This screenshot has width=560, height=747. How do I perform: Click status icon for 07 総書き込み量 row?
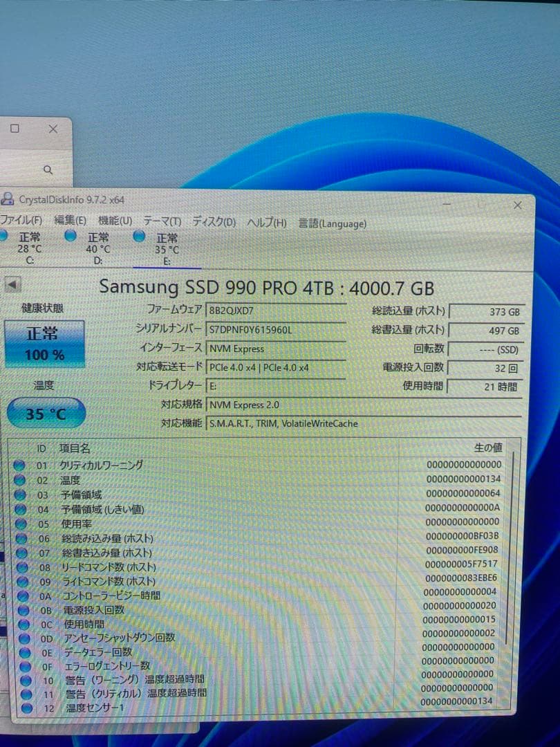22,553
